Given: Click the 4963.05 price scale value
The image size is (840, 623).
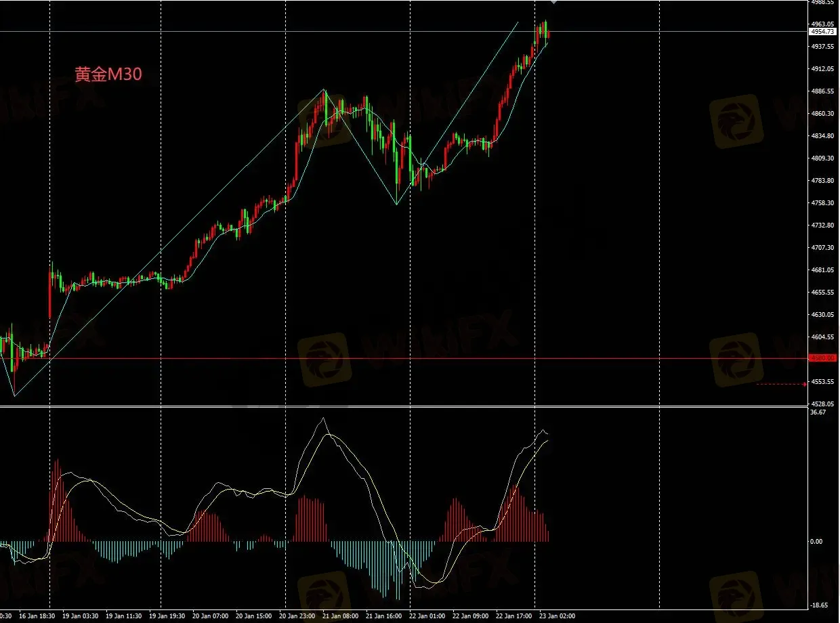Looking at the screenshot, I should (824, 24).
